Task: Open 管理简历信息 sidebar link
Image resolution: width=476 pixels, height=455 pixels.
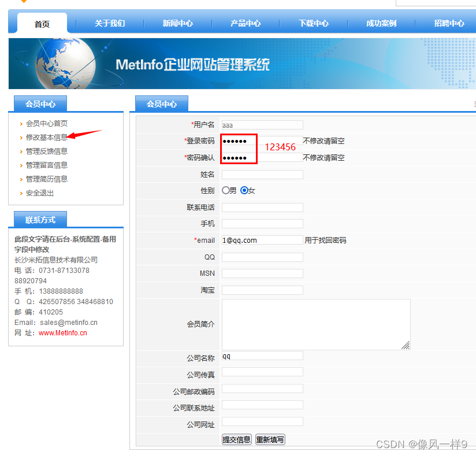Action: pyautogui.click(x=47, y=179)
